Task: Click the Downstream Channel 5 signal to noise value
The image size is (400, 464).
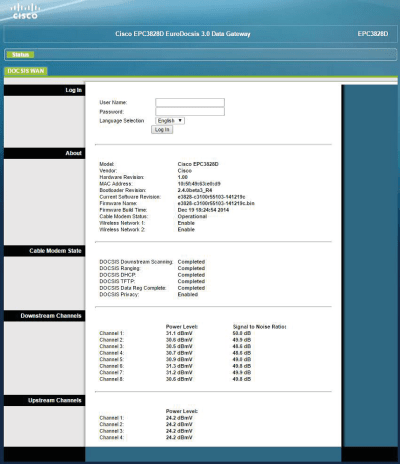Action: click(x=242, y=359)
